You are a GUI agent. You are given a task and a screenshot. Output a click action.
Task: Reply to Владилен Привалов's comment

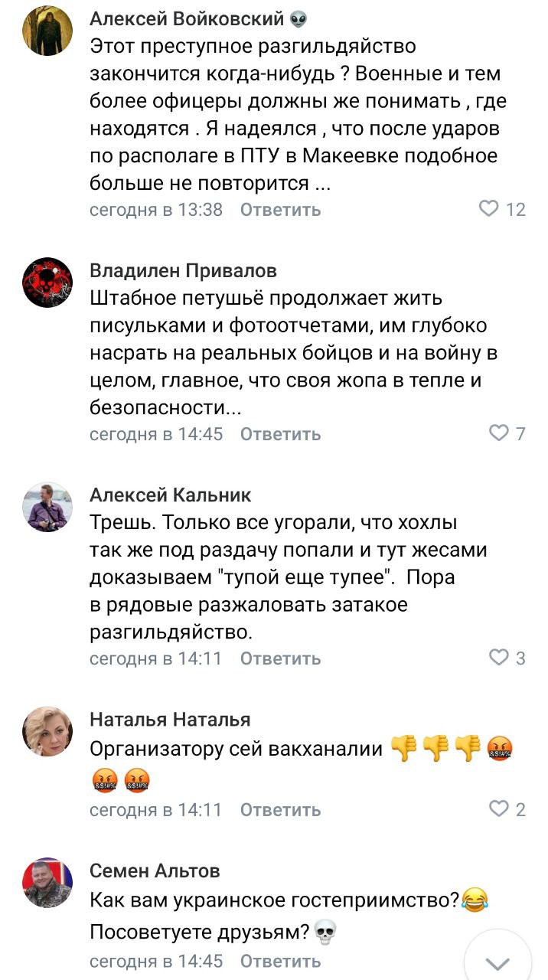[280, 434]
